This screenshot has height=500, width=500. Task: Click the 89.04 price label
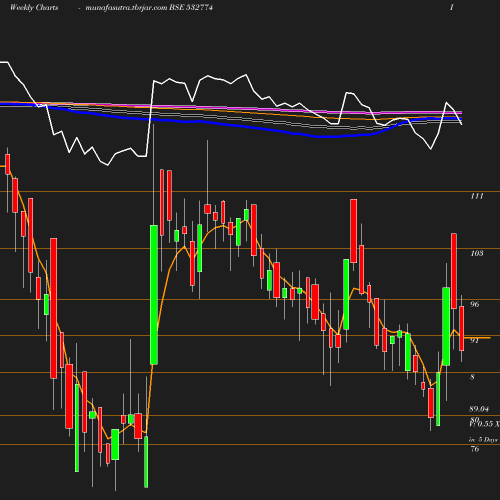coord(479,409)
